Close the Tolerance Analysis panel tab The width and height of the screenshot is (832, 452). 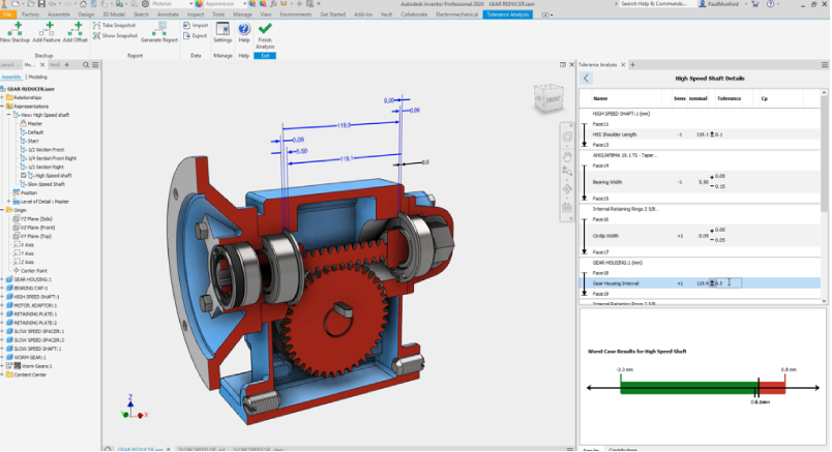coord(623,65)
